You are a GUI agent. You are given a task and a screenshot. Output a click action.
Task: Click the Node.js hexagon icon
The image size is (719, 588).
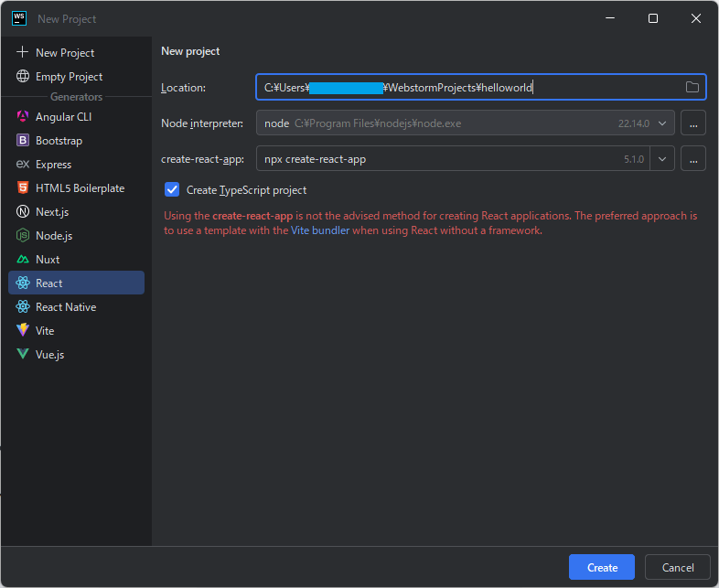23,236
